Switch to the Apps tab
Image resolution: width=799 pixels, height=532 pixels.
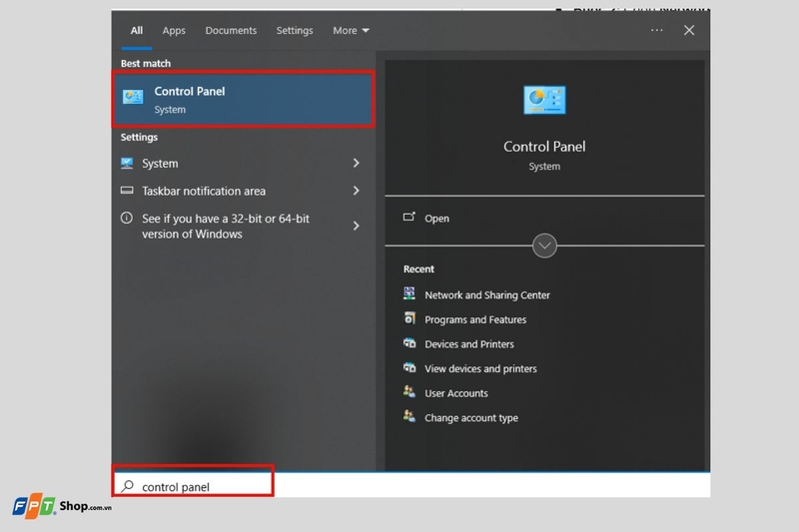point(174,31)
